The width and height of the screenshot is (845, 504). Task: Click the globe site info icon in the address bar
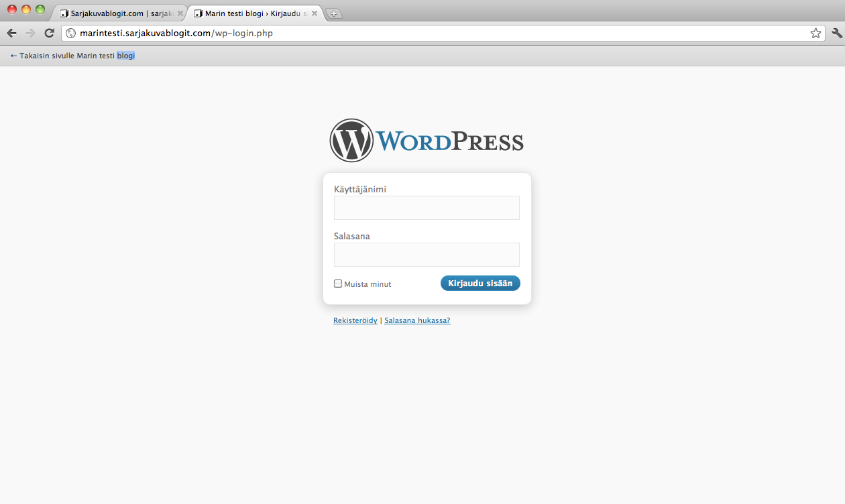click(70, 33)
